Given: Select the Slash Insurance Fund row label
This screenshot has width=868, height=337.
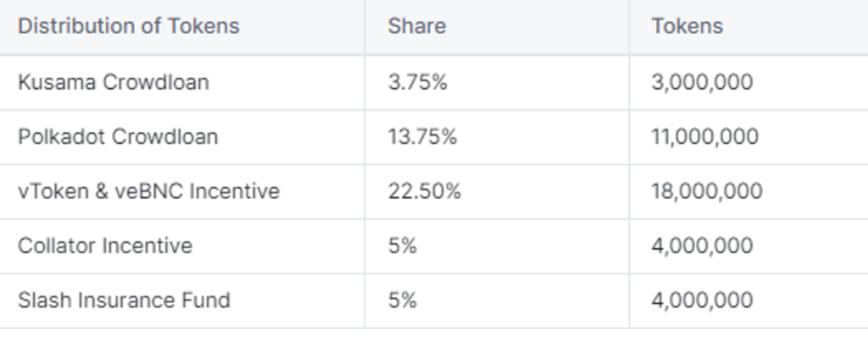Looking at the screenshot, I should [124, 301].
